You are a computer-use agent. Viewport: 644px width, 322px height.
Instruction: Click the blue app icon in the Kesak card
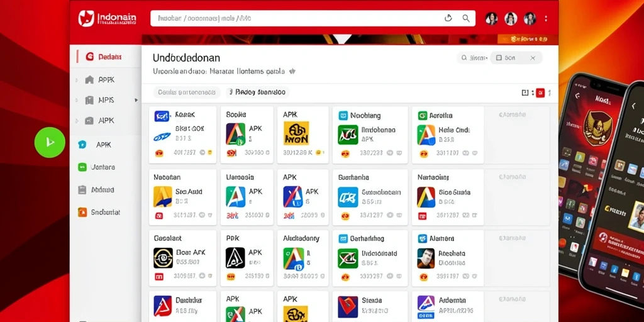point(162,116)
